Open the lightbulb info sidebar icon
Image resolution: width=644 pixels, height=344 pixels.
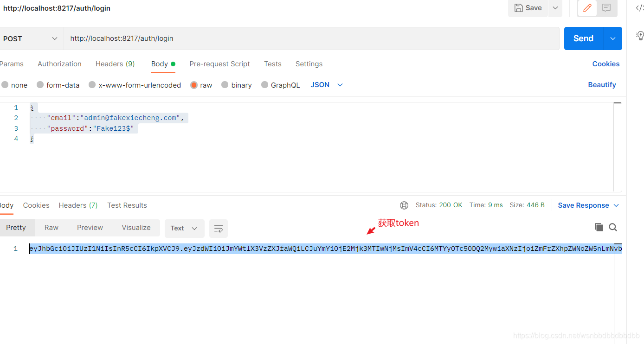(640, 35)
